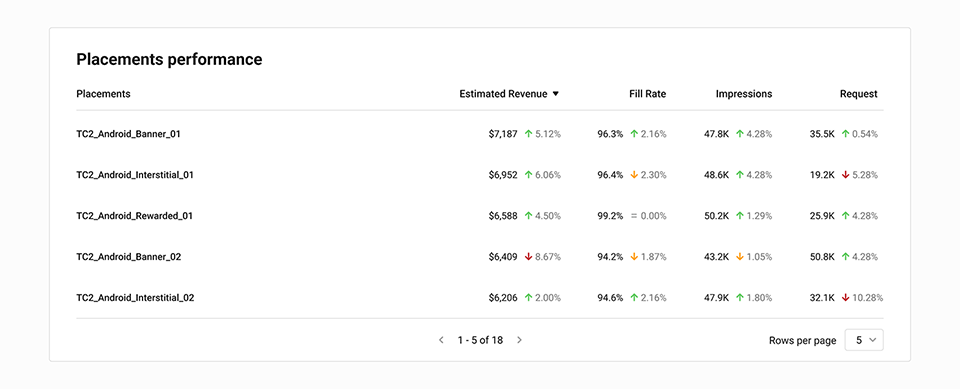Go to the previous page of placements

pyautogui.click(x=441, y=340)
